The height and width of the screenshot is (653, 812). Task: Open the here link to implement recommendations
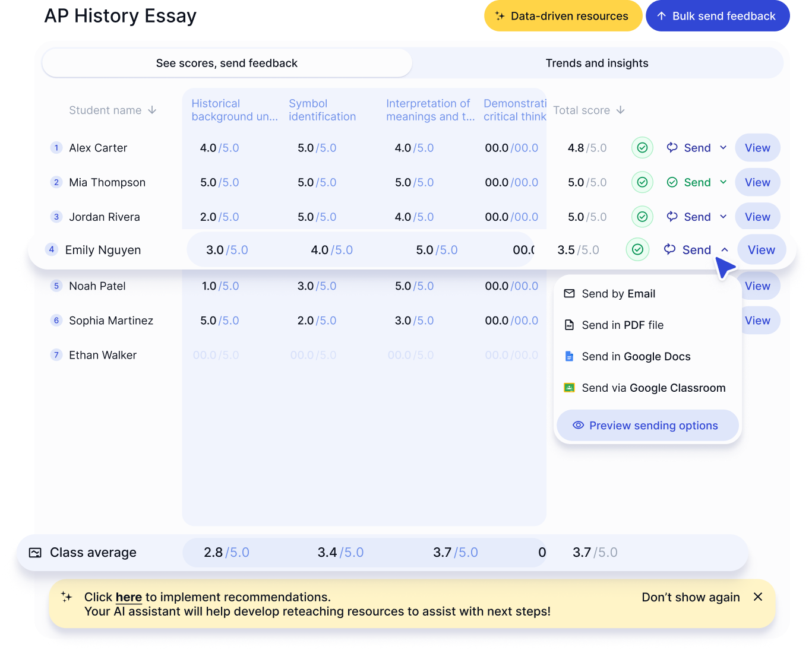click(x=128, y=597)
